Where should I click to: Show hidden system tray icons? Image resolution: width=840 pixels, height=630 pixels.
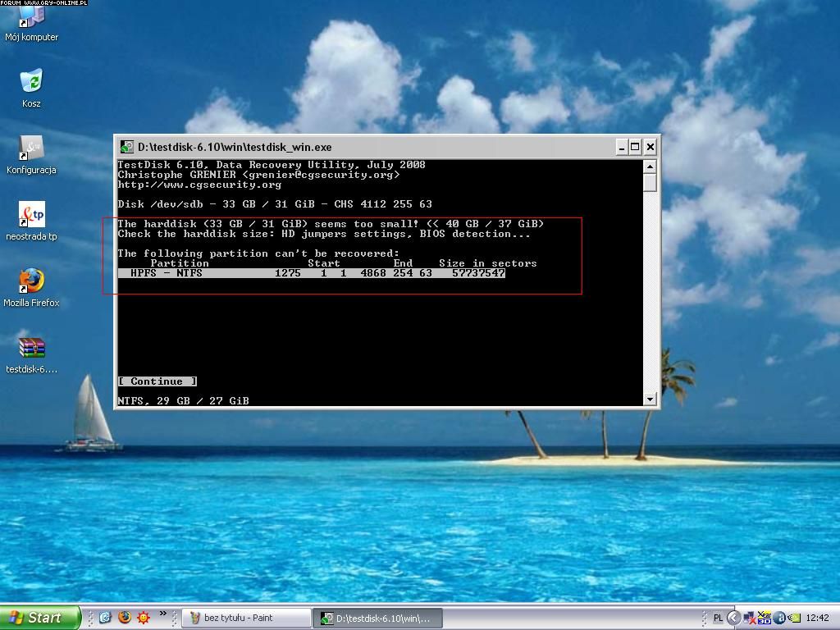click(734, 618)
